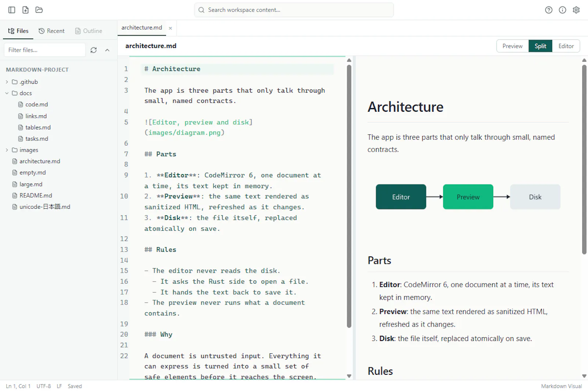Click the editor pane vertical scrollbar
Screen dimensions: 588x392
coord(349,196)
